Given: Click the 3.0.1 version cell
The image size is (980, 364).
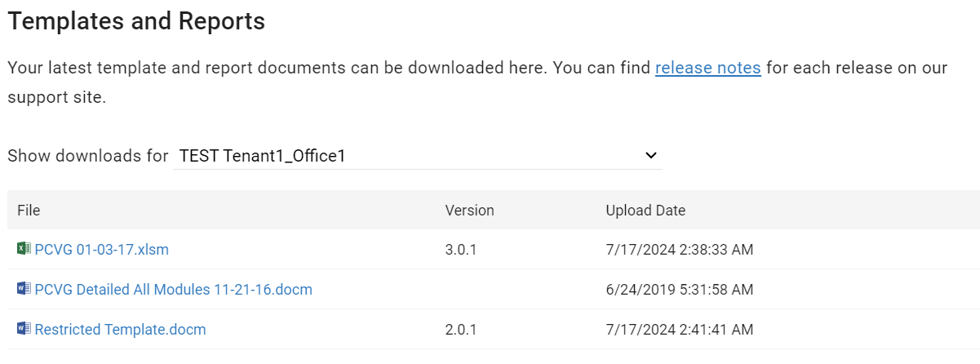Looking at the screenshot, I should coord(460,250).
